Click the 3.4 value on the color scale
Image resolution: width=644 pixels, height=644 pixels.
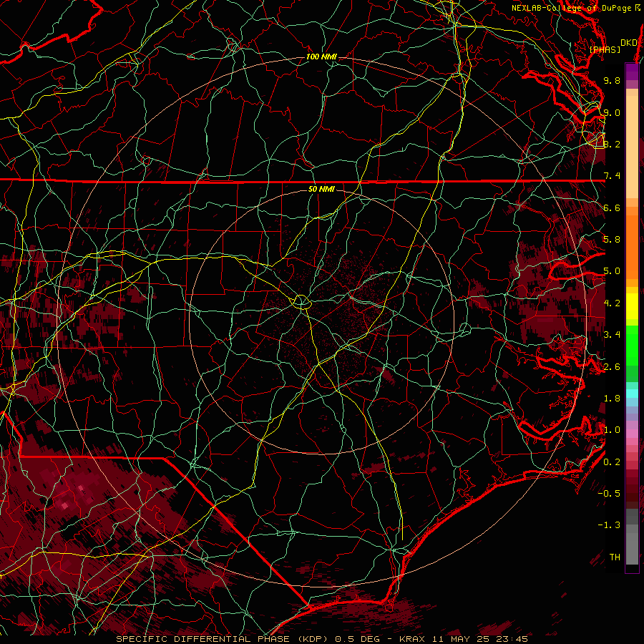click(x=612, y=335)
